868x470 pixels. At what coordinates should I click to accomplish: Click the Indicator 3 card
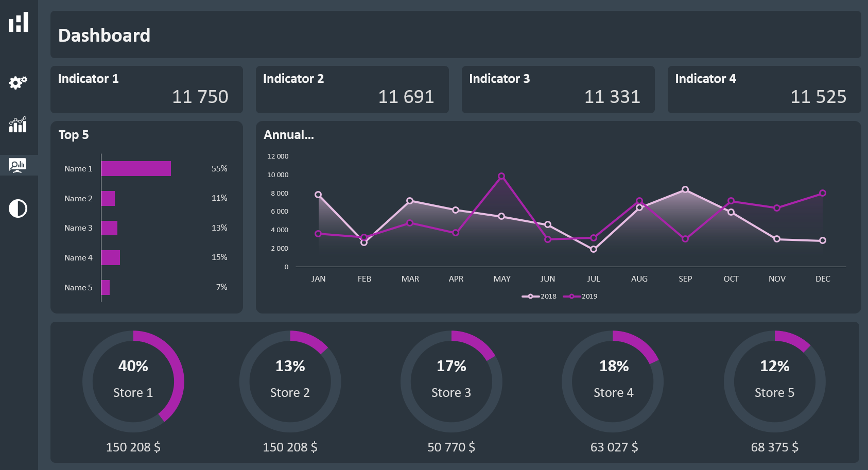558,90
